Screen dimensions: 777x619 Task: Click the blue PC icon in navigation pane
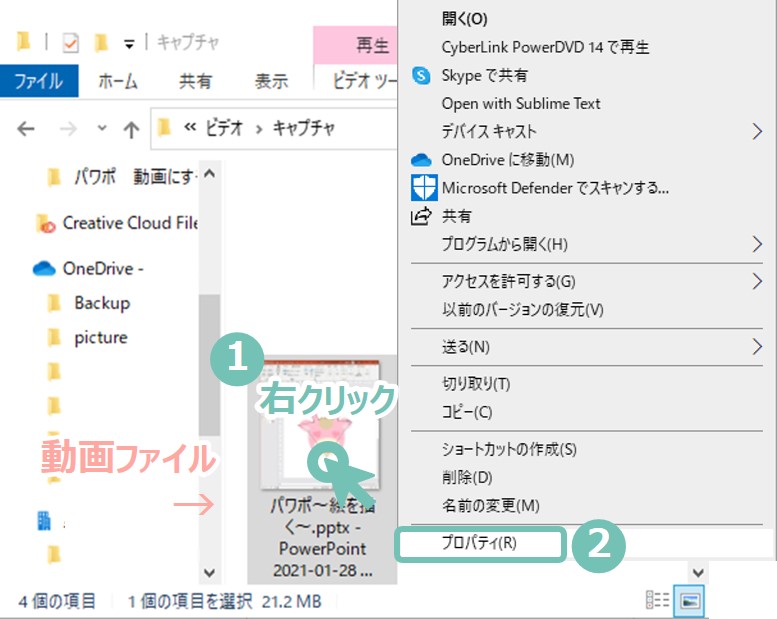[44, 521]
